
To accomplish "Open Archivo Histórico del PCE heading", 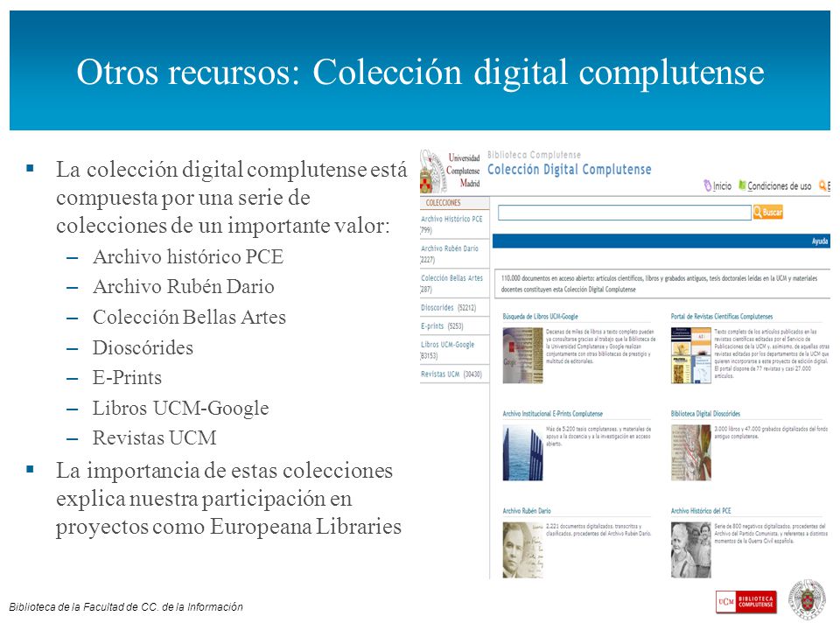I will click(x=701, y=511).
